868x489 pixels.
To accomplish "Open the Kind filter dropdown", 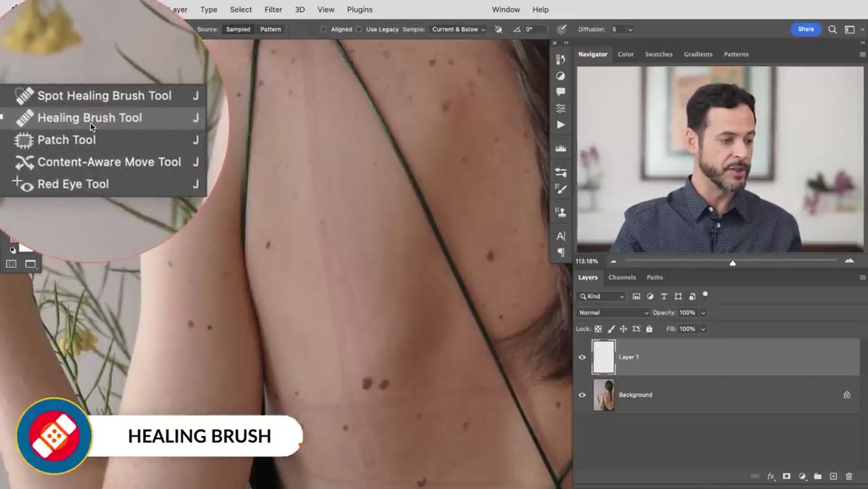I will tap(602, 297).
